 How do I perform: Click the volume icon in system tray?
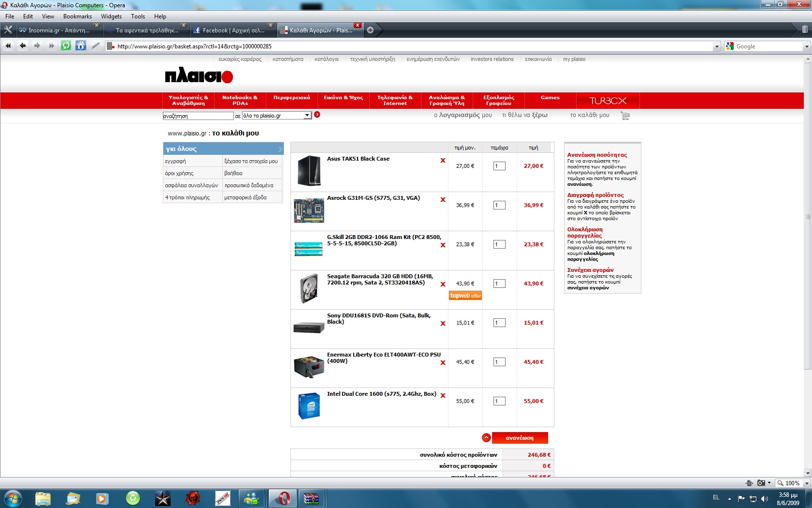pos(765,499)
